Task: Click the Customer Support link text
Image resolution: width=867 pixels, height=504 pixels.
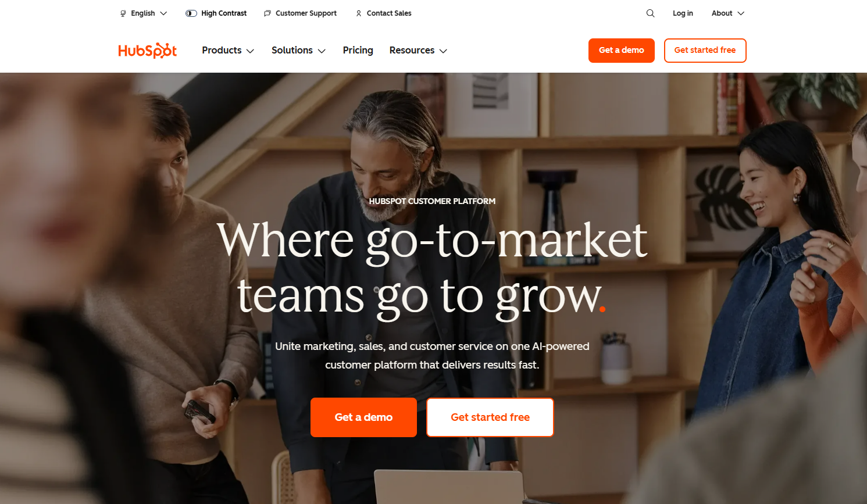Action: pyautogui.click(x=306, y=13)
